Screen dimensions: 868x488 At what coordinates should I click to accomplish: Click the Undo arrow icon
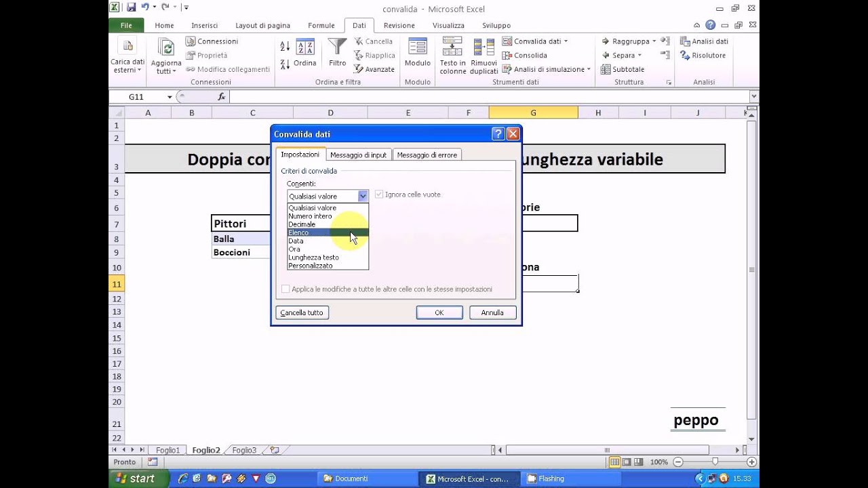click(145, 7)
